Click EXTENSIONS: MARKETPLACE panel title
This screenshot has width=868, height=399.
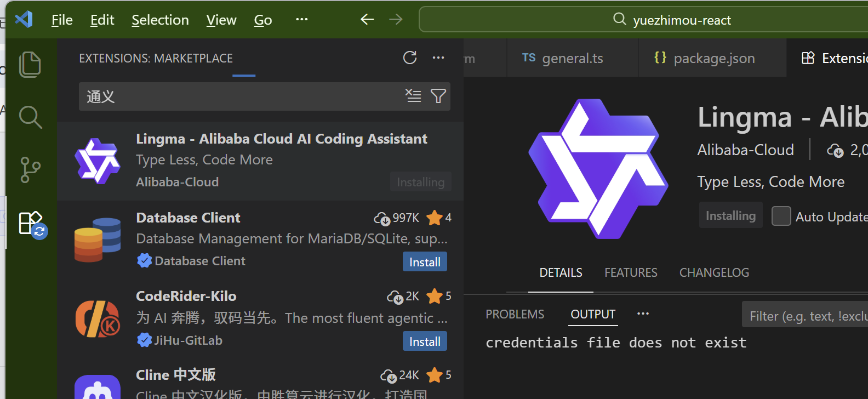pyautogui.click(x=156, y=58)
